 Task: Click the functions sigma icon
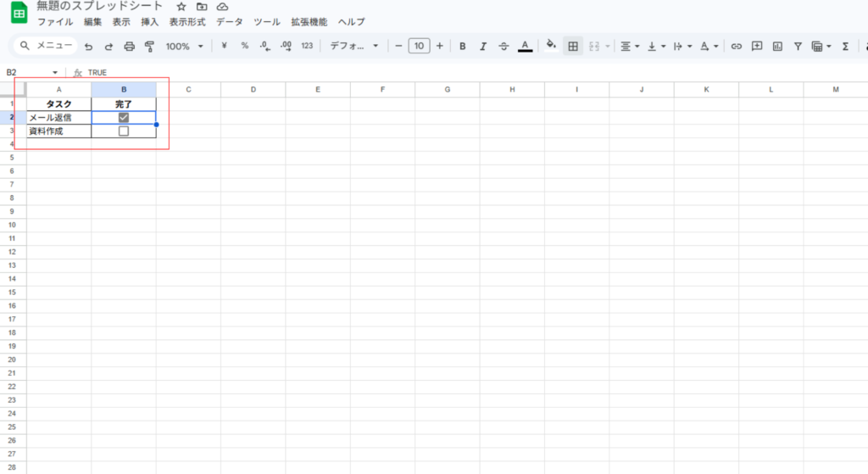[x=845, y=46]
